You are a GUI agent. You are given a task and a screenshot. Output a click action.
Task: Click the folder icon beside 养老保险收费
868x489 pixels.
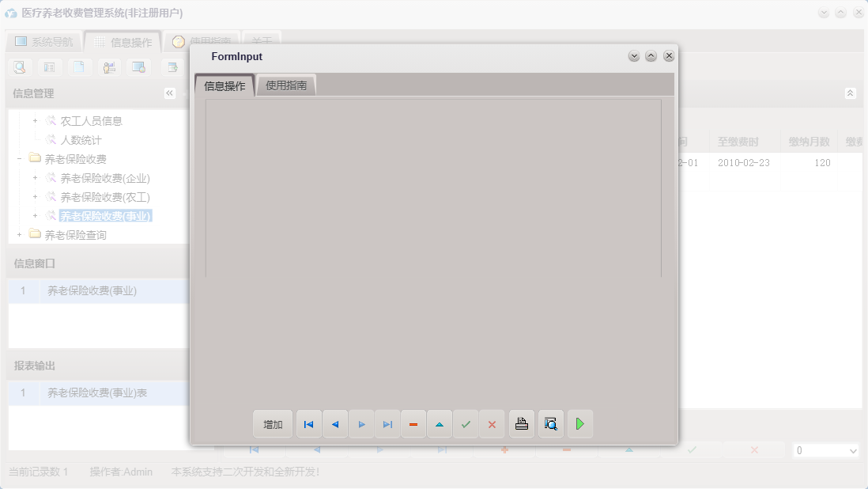point(35,158)
